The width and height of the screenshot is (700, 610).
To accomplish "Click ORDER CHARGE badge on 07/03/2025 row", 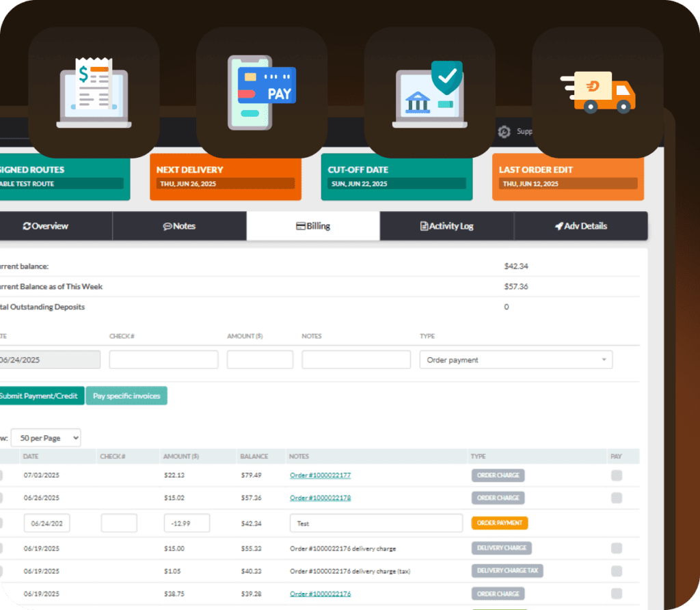I will click(x=498, y=475).
